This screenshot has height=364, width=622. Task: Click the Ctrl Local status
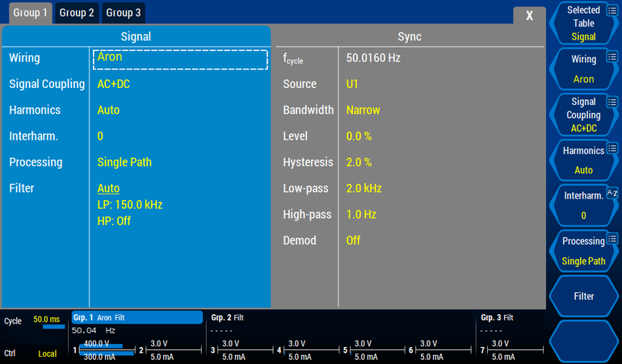tap(47, 354)
